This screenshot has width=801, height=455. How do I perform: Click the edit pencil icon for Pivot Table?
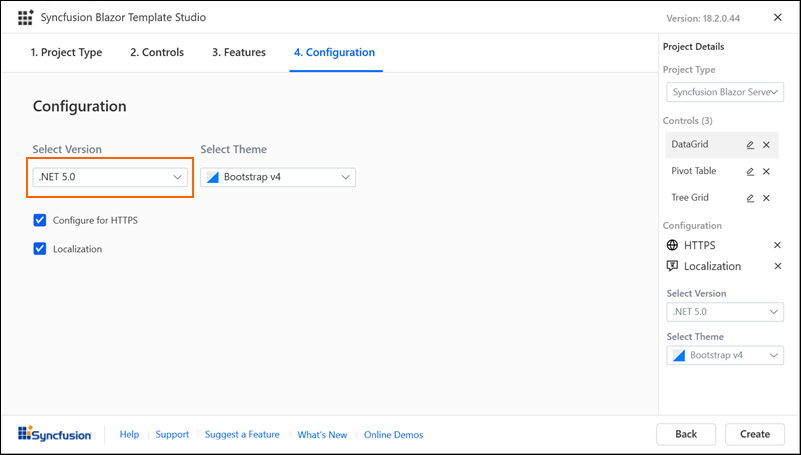click(750, 172)
